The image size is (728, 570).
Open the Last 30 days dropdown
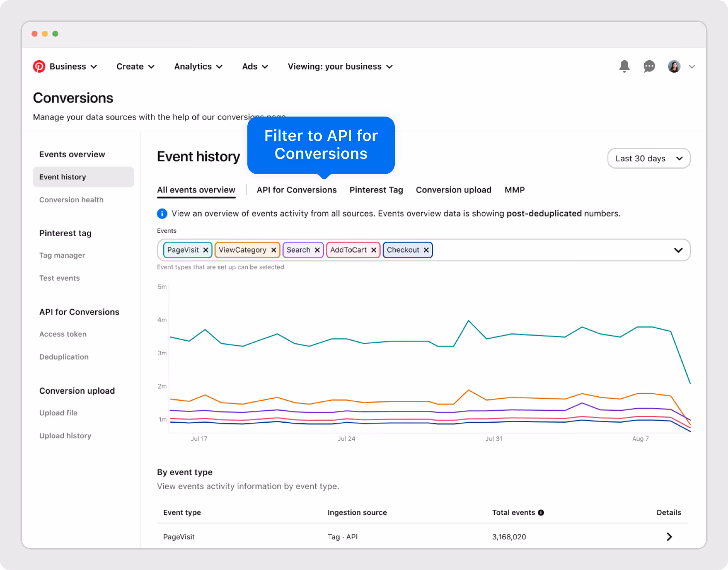[x=649, y=158]
